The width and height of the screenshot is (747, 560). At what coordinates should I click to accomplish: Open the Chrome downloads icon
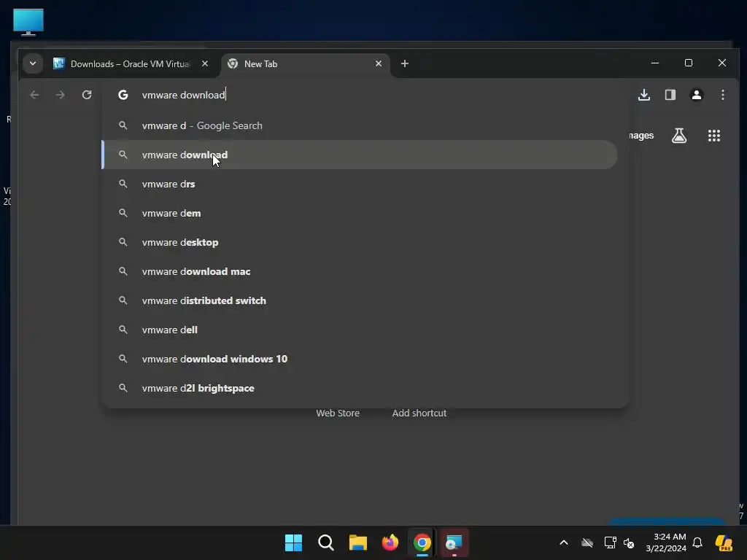(x=644, y=95)
